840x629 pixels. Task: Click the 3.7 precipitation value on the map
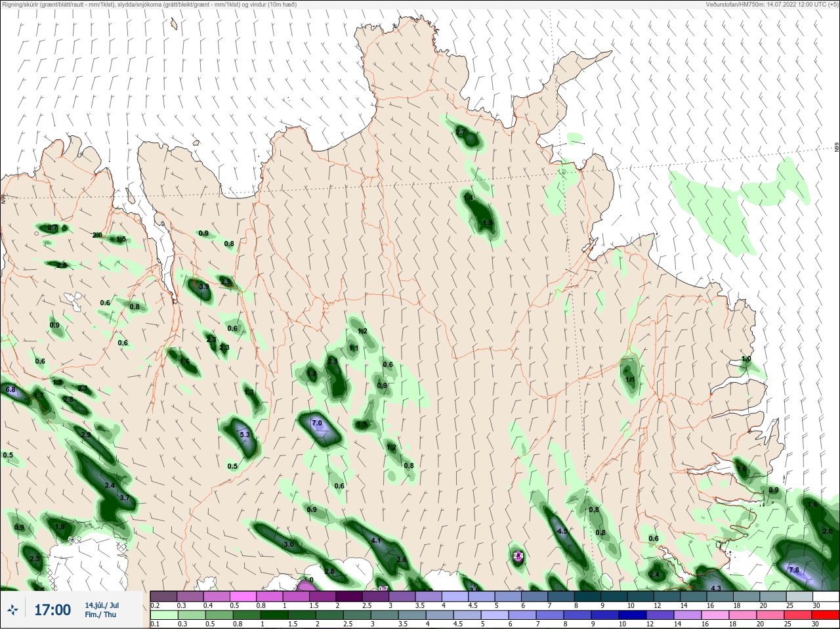[125, 498]
